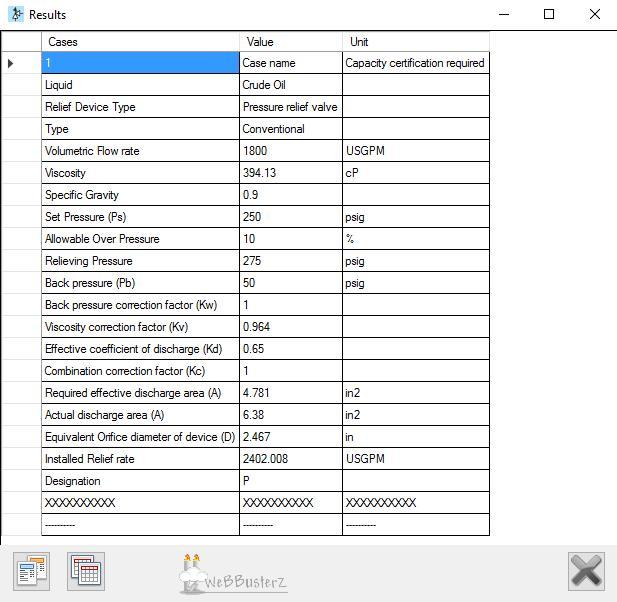
Task: Click the 'Crude Oil' value cell
Action: (x=291, y=85)
